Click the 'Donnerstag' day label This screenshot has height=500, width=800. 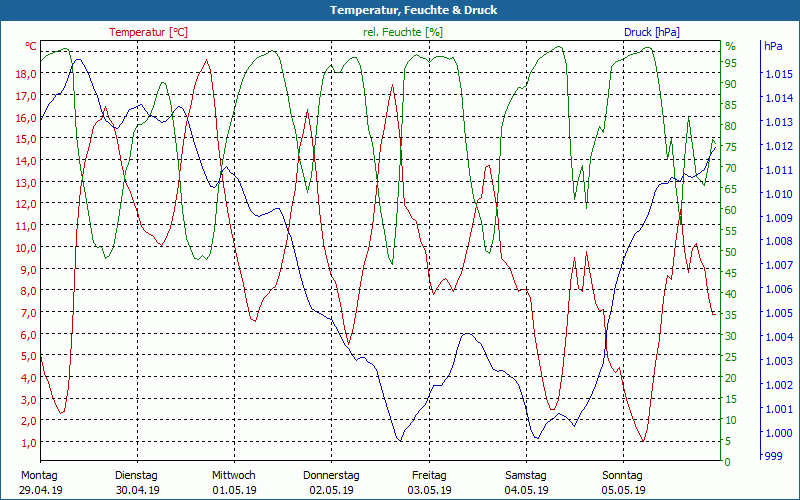(x=331, y=476)
